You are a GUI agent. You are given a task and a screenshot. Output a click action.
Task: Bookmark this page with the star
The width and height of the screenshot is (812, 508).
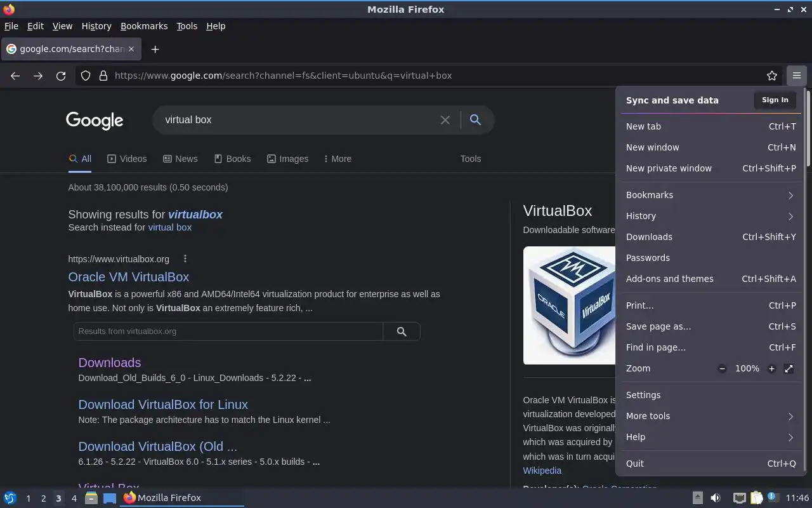tap(772, 76)
